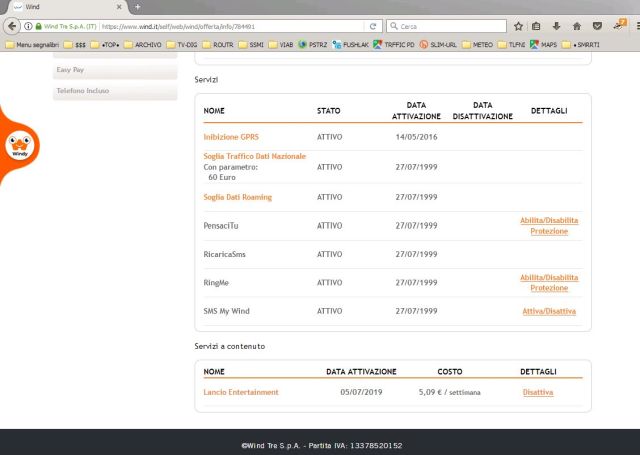Screen dimensions: 640x455
Task: Select the SMS My Wind service name
Action: tap(226, 311)
